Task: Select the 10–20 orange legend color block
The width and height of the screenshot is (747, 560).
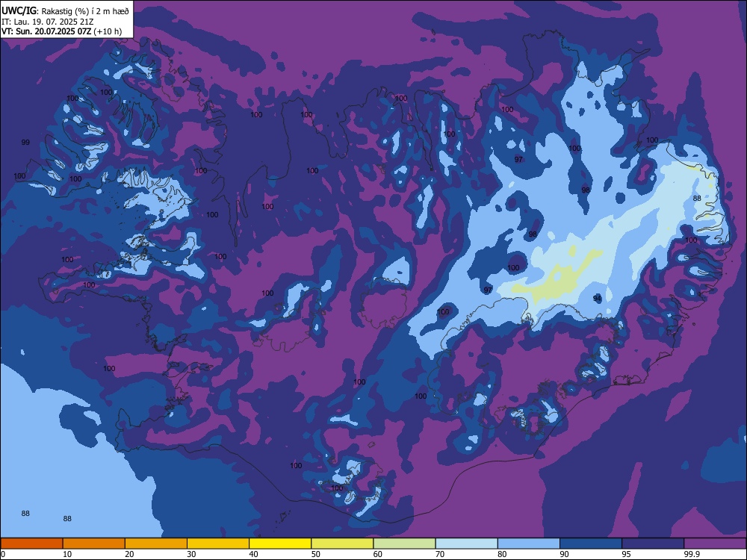Action: (94, 544)
